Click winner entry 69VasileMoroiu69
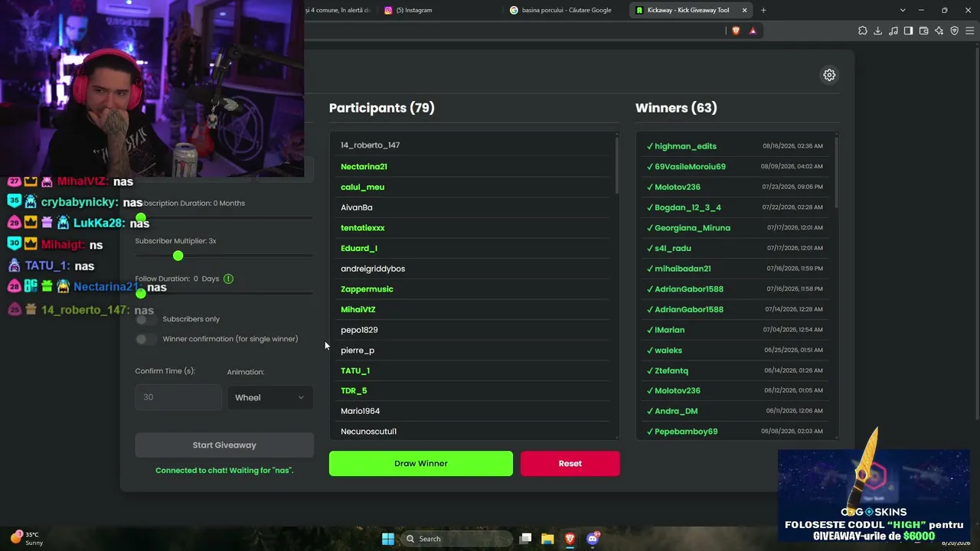Image resolution: width=980 pixels, height=551 pixels. (690, 166)
